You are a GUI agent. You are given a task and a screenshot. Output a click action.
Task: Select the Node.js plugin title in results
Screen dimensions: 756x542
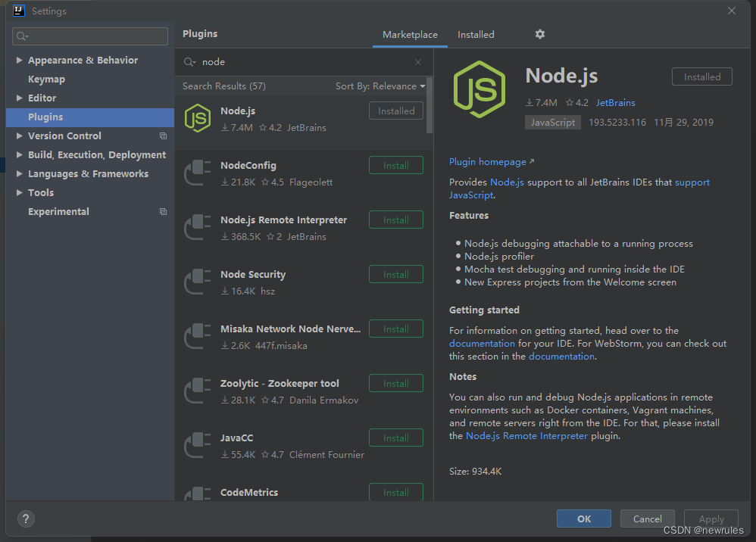tap(238, 111)
